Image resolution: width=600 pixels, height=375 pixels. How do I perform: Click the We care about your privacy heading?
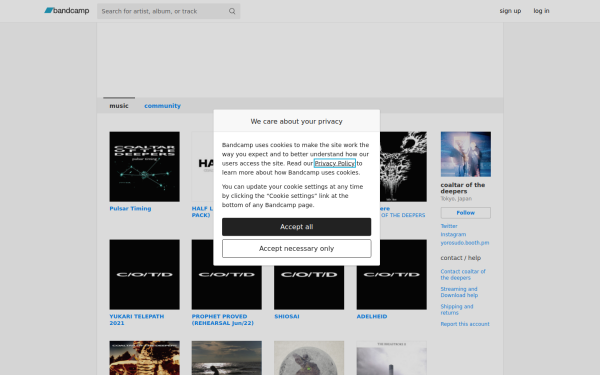click(x=297, y=121)
